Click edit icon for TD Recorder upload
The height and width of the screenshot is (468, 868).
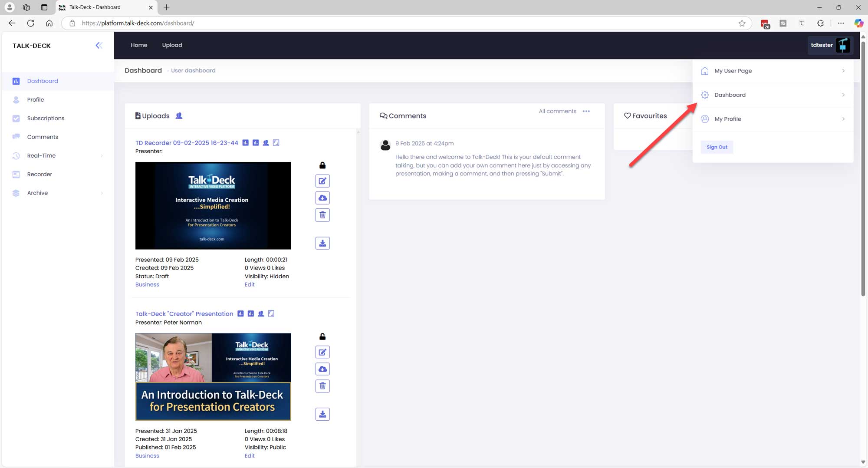point(322,181)
